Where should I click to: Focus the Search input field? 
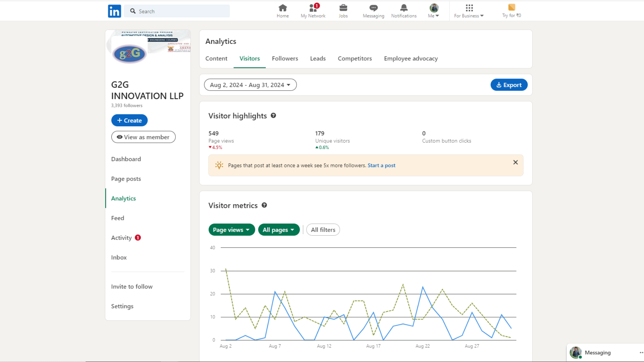(177, 11)
